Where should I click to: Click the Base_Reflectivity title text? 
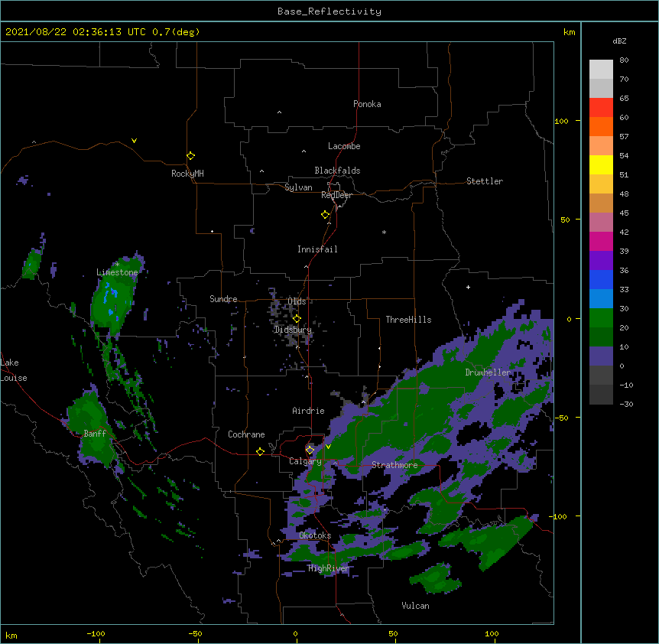[x=329, y=11]
